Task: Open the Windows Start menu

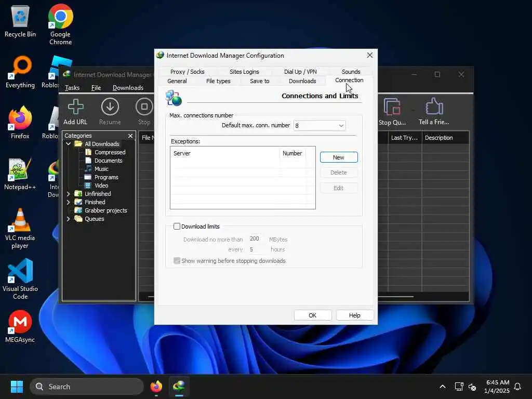Action: point(17,387)
